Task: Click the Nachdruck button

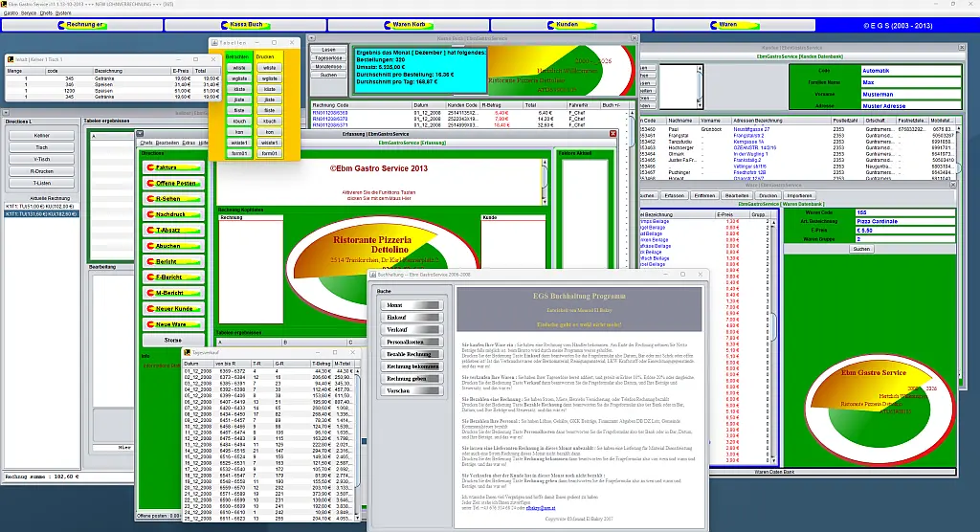Action: pyautogui.click(x=173, y=214)
